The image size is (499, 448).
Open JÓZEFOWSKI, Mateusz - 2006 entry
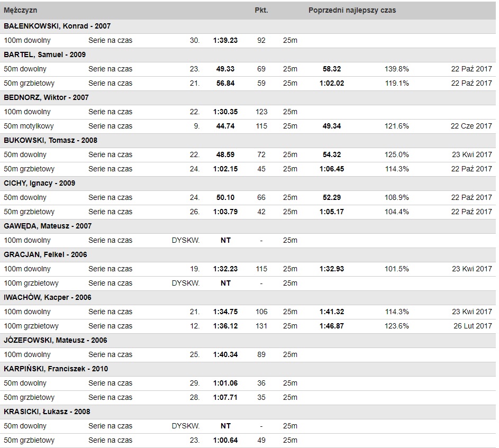pyautogui.click(x=56, y=341)
